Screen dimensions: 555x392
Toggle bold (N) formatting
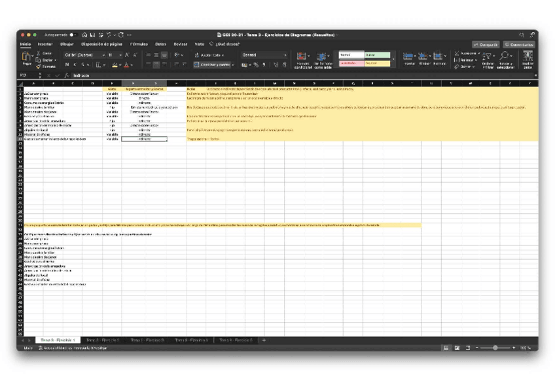[x=67, y=65]
